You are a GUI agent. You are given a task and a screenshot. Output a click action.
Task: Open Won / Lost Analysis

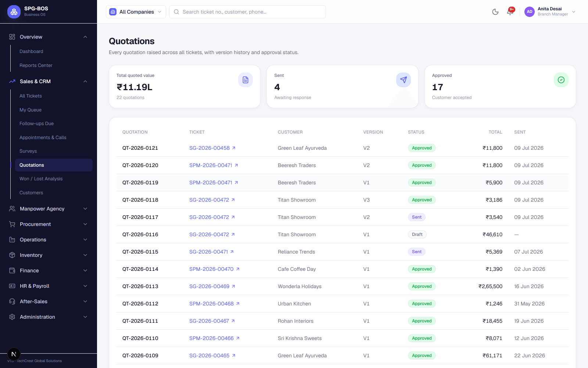pyautogui.click(x=54, y=179)
